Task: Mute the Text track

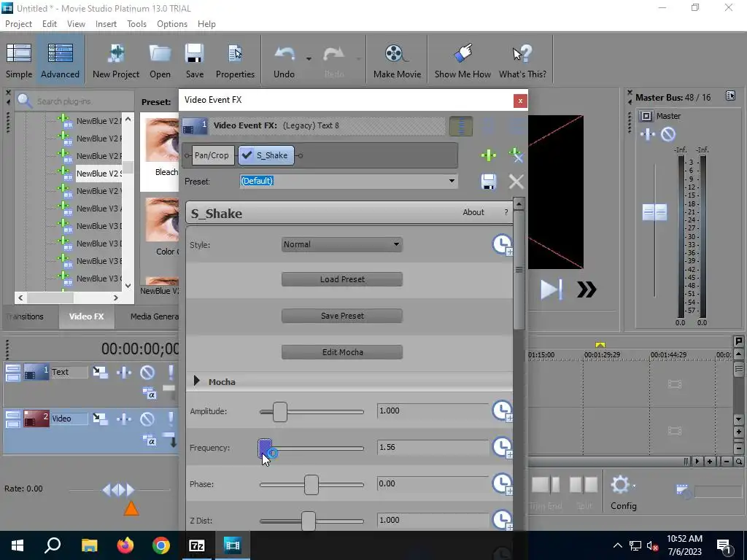Action: [x=147, y=373]
